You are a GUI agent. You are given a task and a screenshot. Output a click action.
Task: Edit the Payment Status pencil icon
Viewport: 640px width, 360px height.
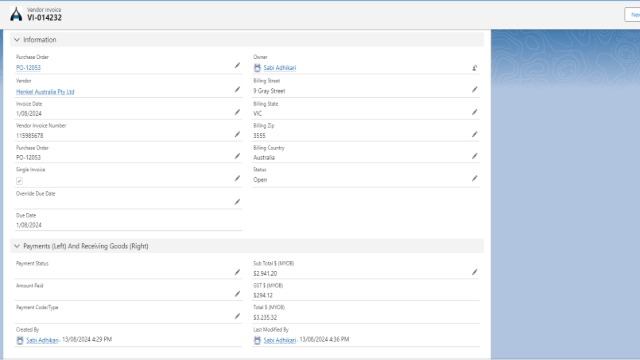coord(237,272)
